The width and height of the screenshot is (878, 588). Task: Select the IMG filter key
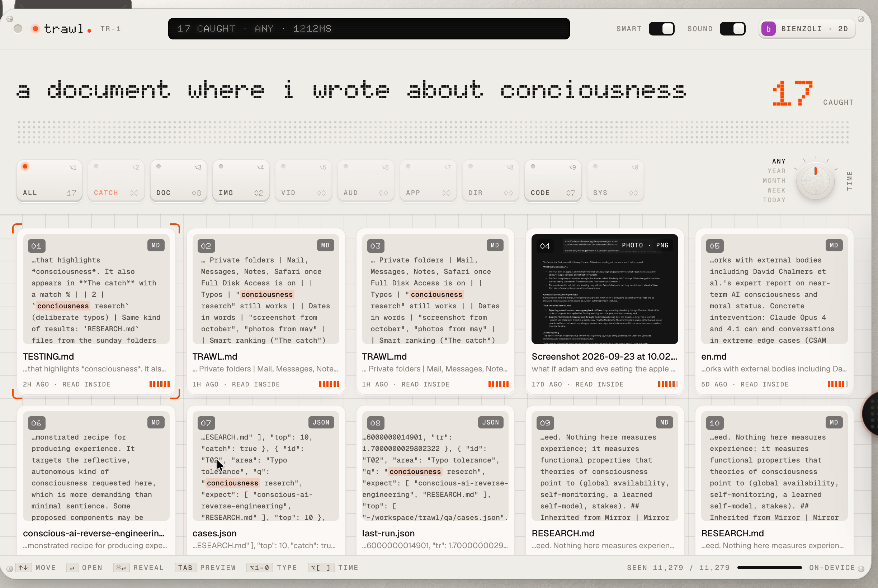(241, 181)
